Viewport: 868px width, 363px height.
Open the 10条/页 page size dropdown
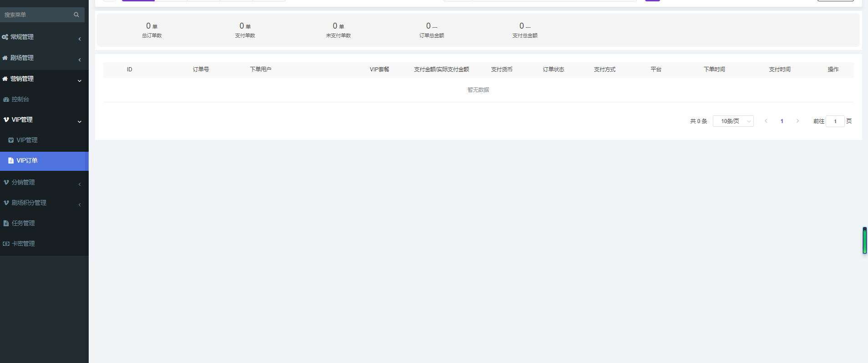(733, 121)
